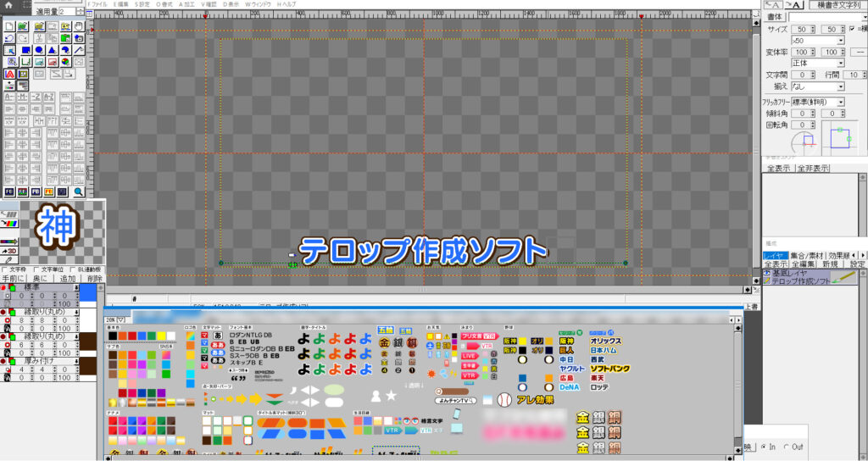Click the home icon at top left

tap(8, 5)
